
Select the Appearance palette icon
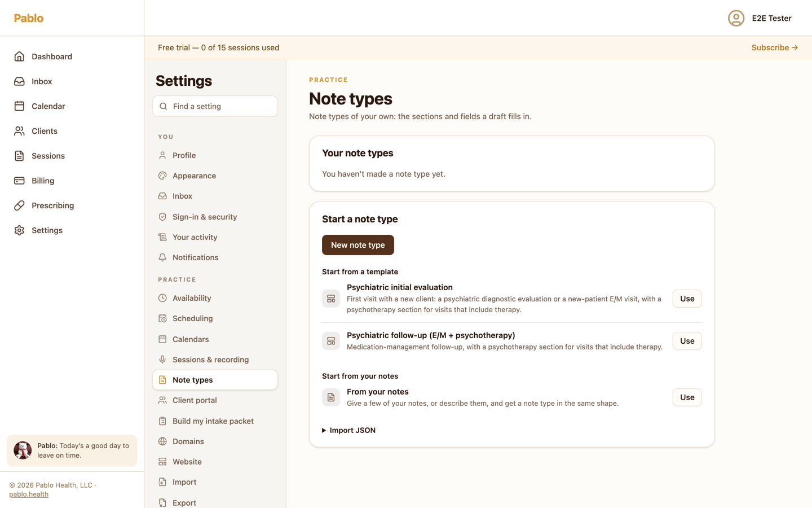[x=162, y=176]
